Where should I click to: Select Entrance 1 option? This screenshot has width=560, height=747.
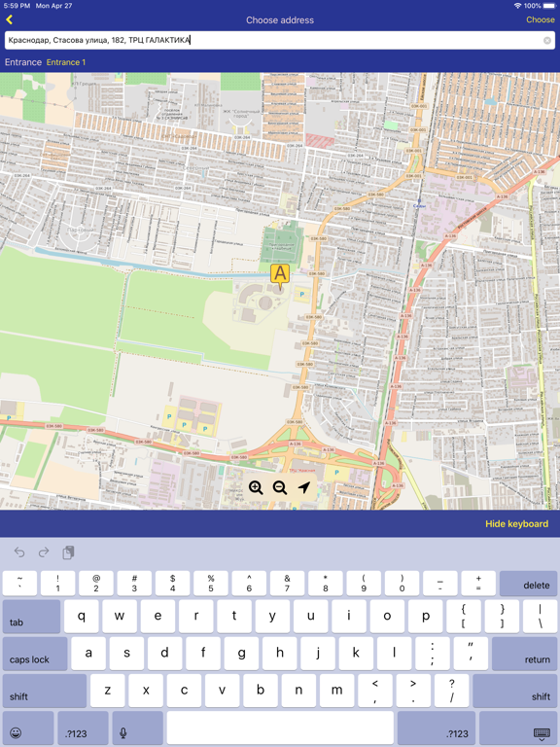(66, 62)
